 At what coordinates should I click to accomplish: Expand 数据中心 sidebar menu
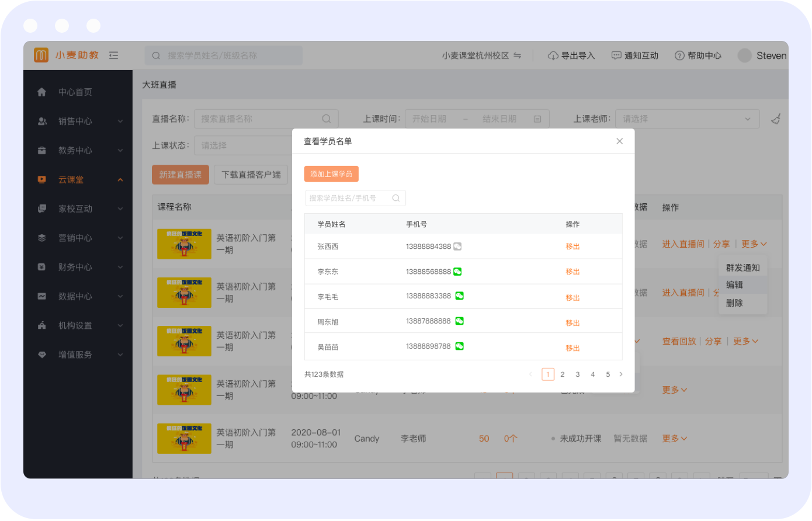(120, 296)
